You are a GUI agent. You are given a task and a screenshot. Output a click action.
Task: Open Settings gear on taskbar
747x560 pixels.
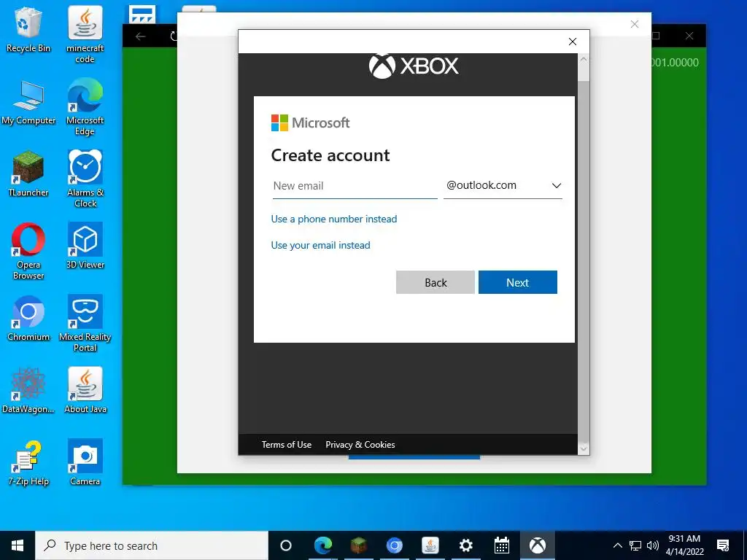(465, 545)
